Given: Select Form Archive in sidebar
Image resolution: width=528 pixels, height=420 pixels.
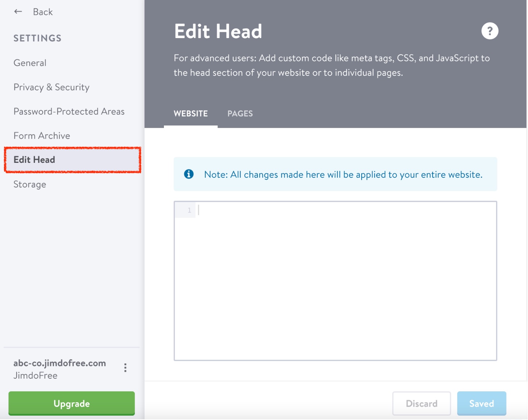Looking at the screenshot, I should click(x=42, y=136).
